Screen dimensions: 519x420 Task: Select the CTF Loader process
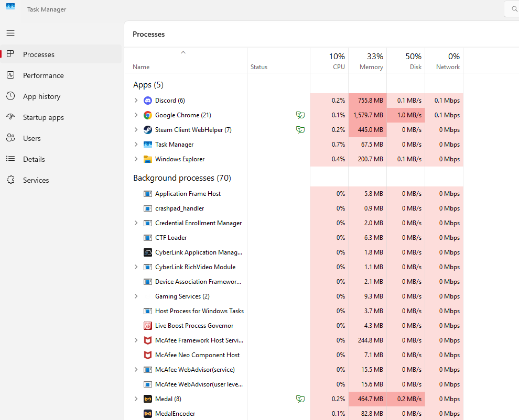[x=294, y=238]
